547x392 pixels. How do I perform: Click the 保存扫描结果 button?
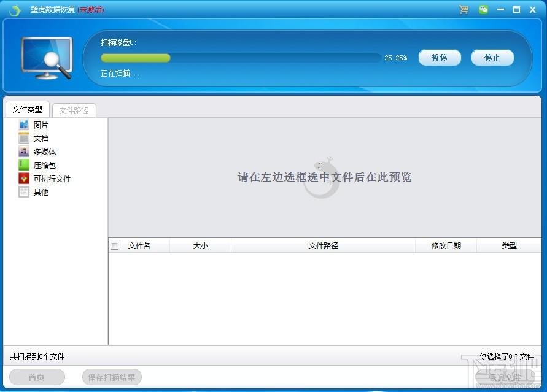112,377
